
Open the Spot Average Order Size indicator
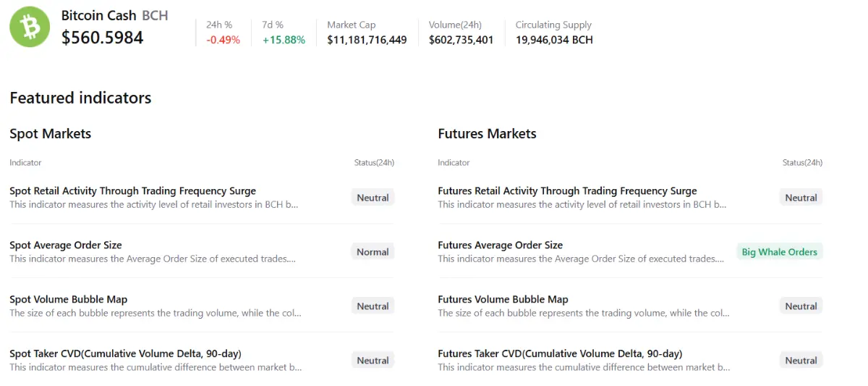pyautogui.click(x=66, y=246)
